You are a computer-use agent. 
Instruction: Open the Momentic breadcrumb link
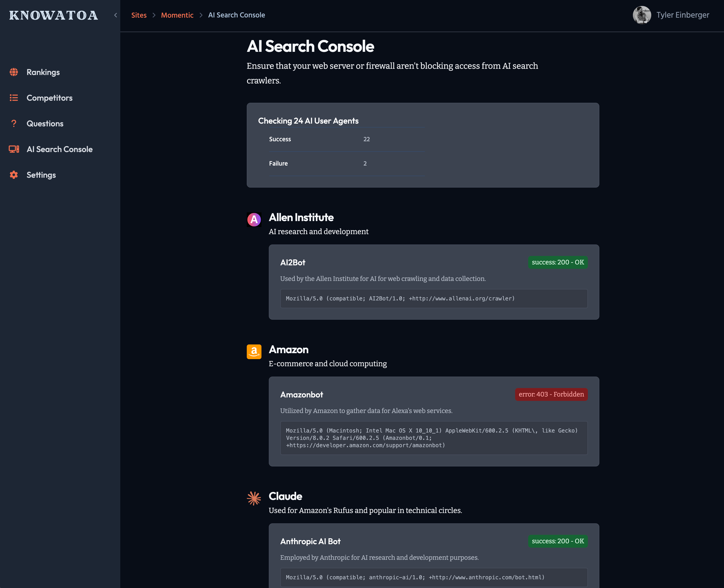click(177, 15)
